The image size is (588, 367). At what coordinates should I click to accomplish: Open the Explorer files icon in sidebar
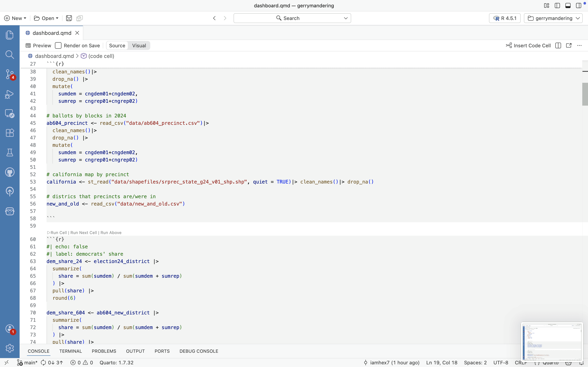click(x=9, y=35)
